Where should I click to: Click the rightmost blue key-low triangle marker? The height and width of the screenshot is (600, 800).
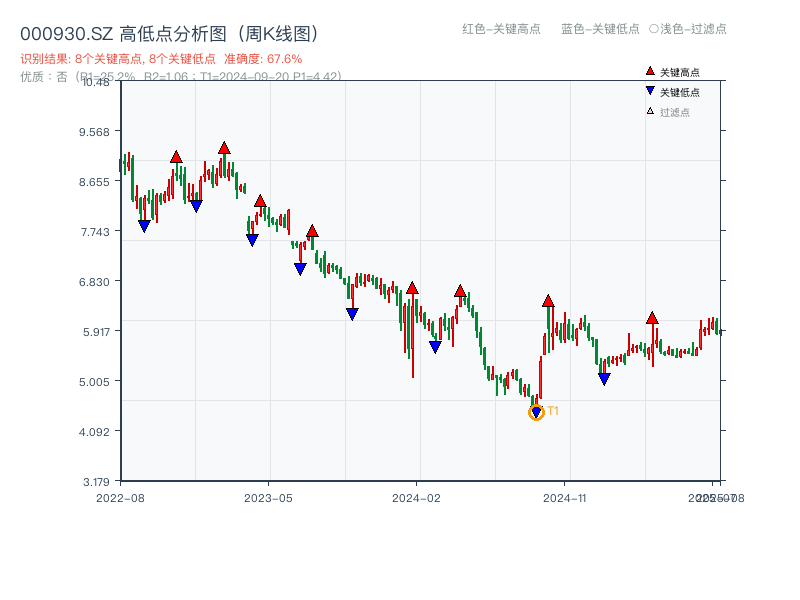[x=604, y=379]
